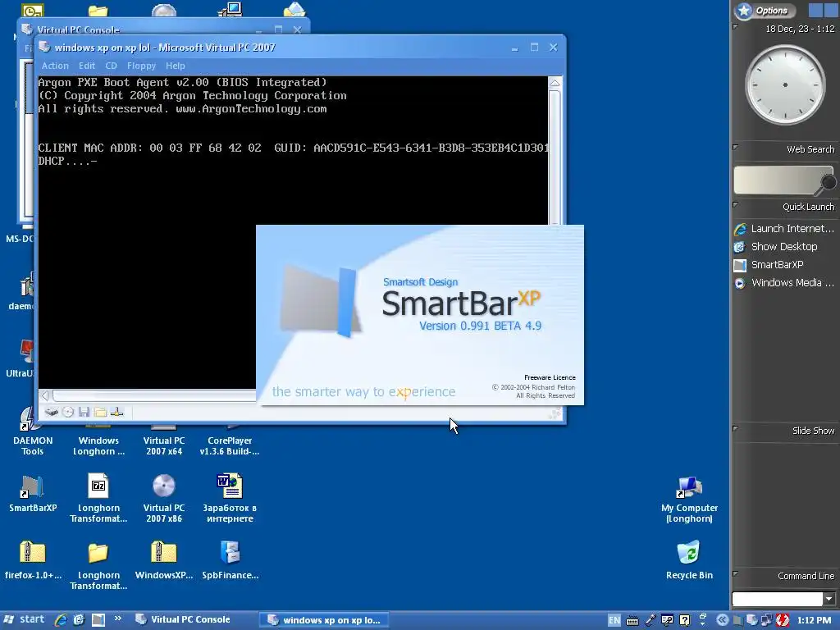Screen dimensions: 840x630
Task: Click second taskbar quick launch icon (Show Desktop)
Action: tap(80, 620)
